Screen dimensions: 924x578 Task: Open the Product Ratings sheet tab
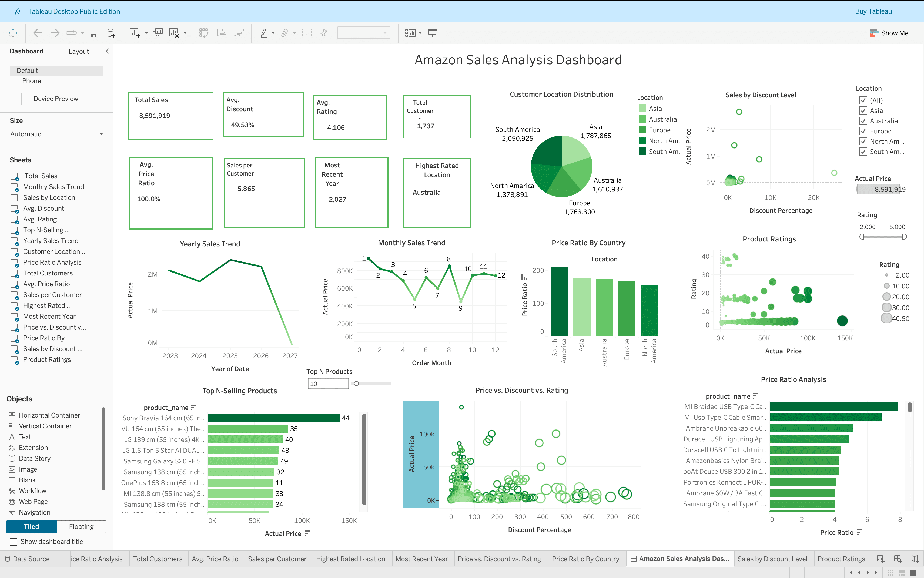click(x=842, y=559)
